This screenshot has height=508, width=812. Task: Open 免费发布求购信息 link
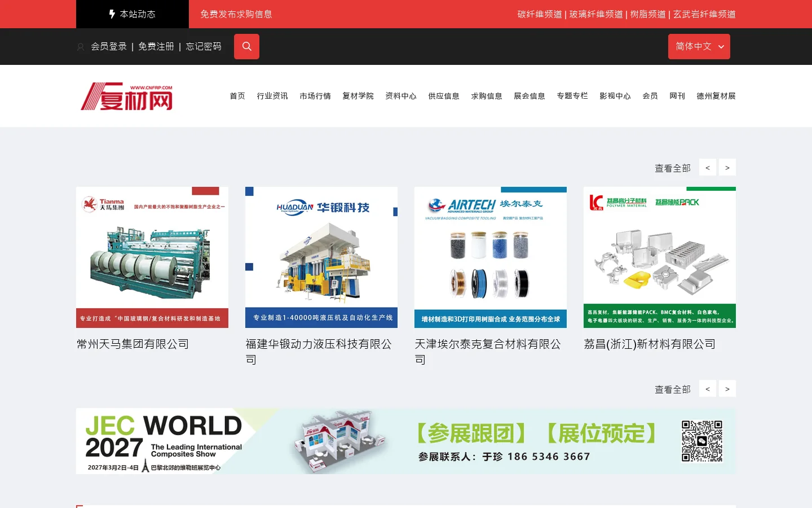[x=236, y=14]
